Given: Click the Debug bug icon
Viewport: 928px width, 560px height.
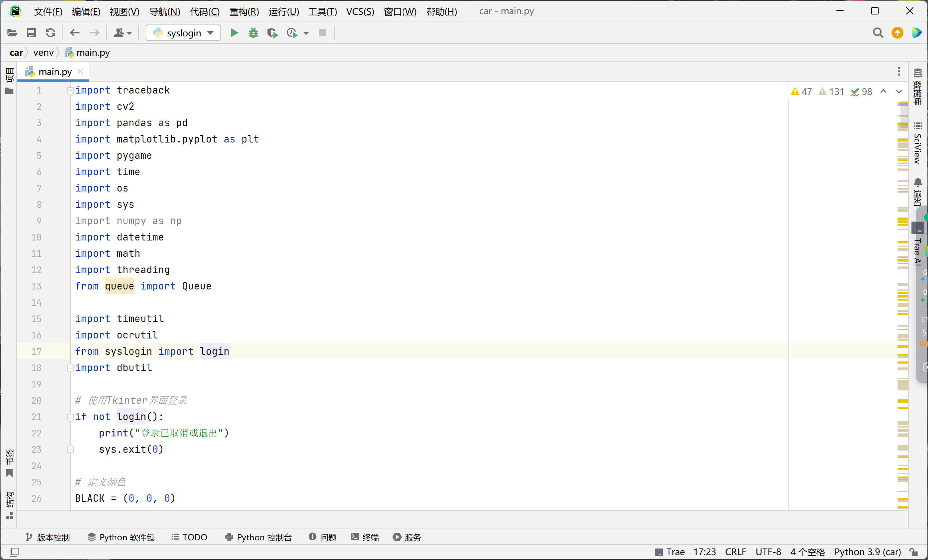Looking at the screenshot, I should tap(253, 33).
